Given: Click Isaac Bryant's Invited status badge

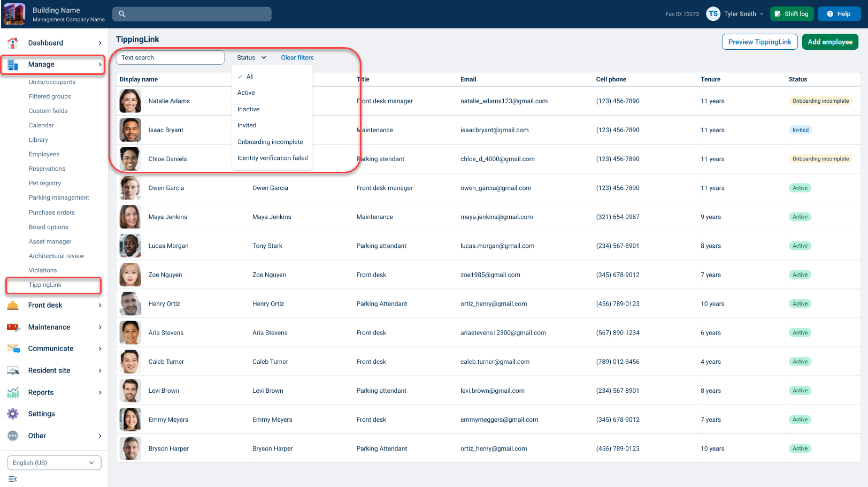Looking at the screenshot, I should (x=801, y=130).
